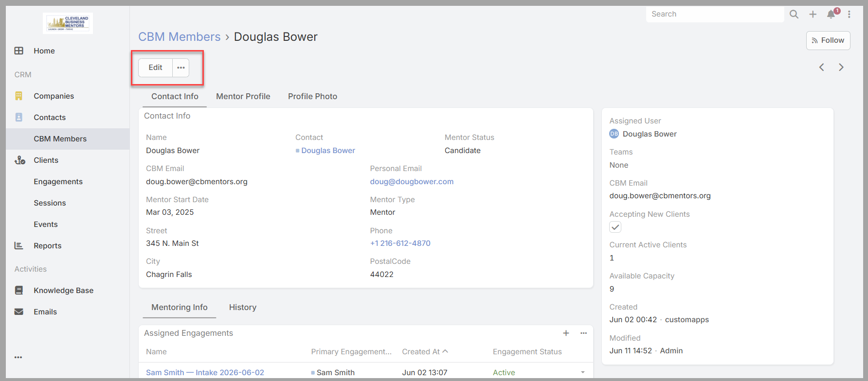Open Sessions in sidebar
868x381 pixels.
click(x=68, y=203)
